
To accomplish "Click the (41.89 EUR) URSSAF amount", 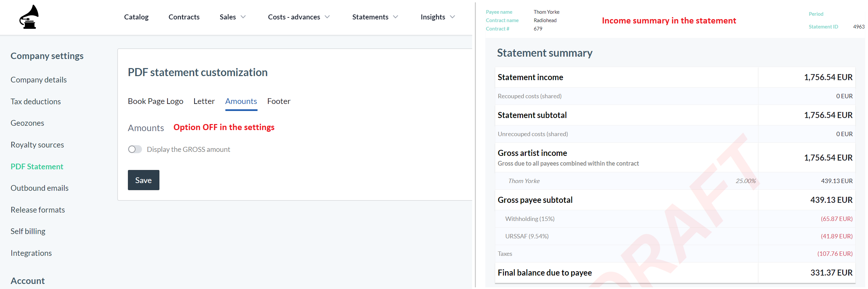I will 837,236.
